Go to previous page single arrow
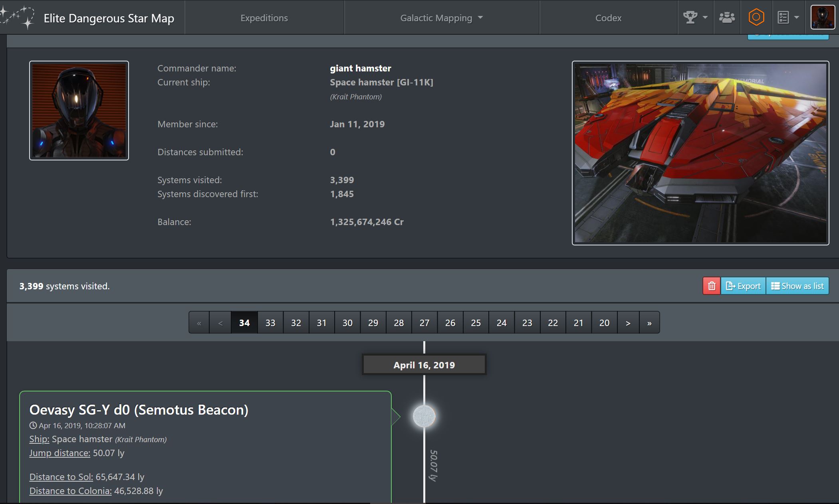Screen dimensions: 839x504 pyautogui.click(x=220, y=322)
